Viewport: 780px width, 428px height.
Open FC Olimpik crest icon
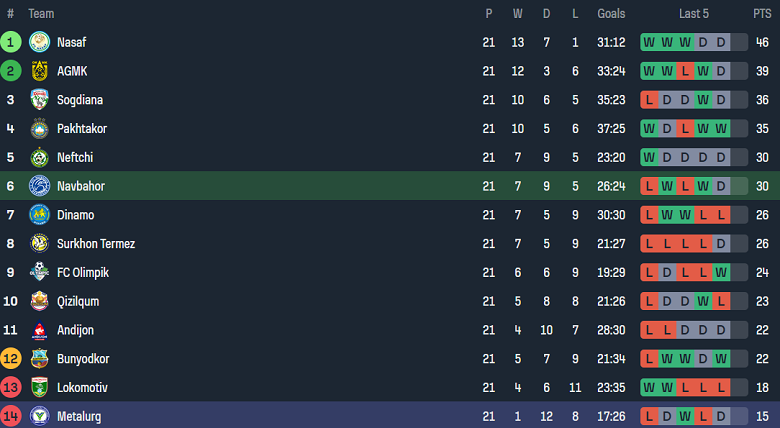39,272
